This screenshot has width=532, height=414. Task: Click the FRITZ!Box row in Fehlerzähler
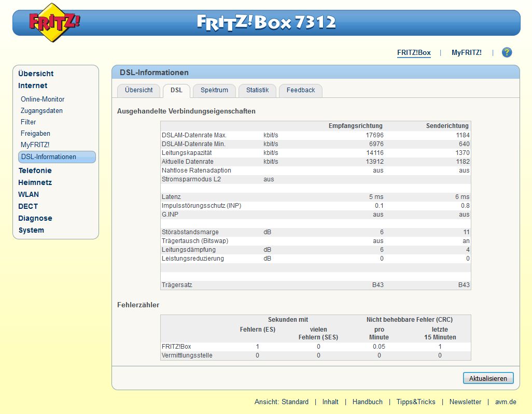(x=316, y=347)
